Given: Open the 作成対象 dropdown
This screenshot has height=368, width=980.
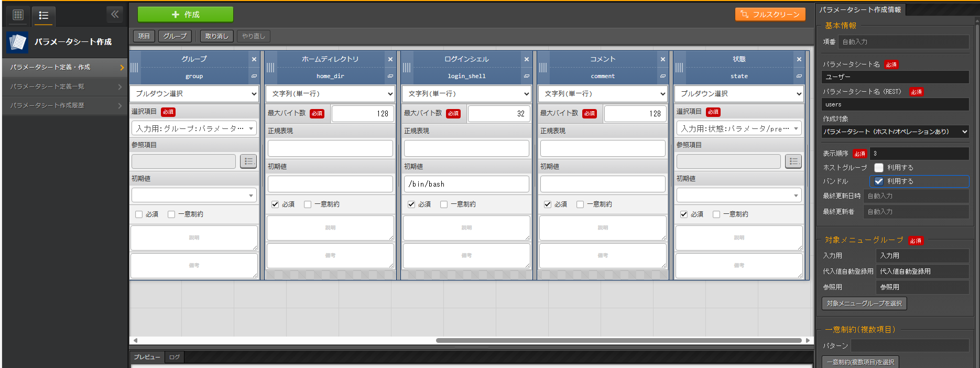Looking at the screenshot, I should (895, 132).
